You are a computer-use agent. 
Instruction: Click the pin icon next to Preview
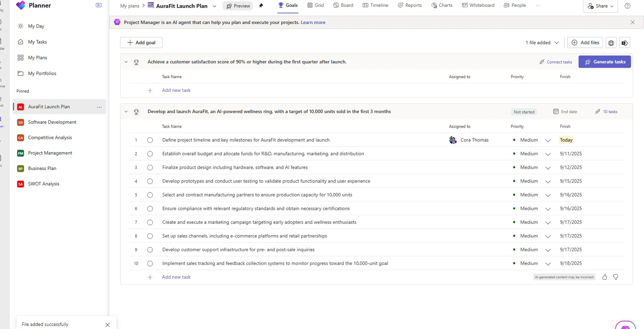(261, 6)
